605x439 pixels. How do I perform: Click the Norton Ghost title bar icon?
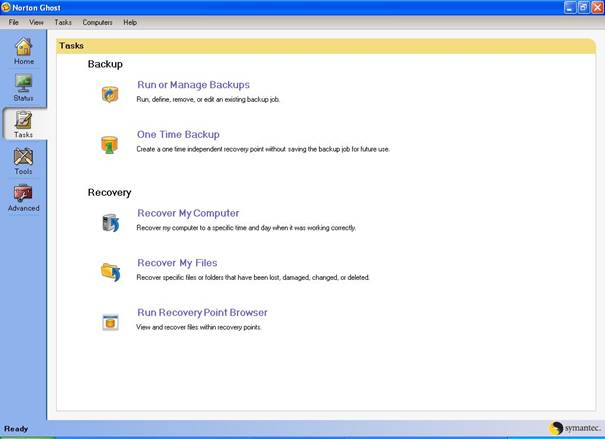(x=6, y=7)
